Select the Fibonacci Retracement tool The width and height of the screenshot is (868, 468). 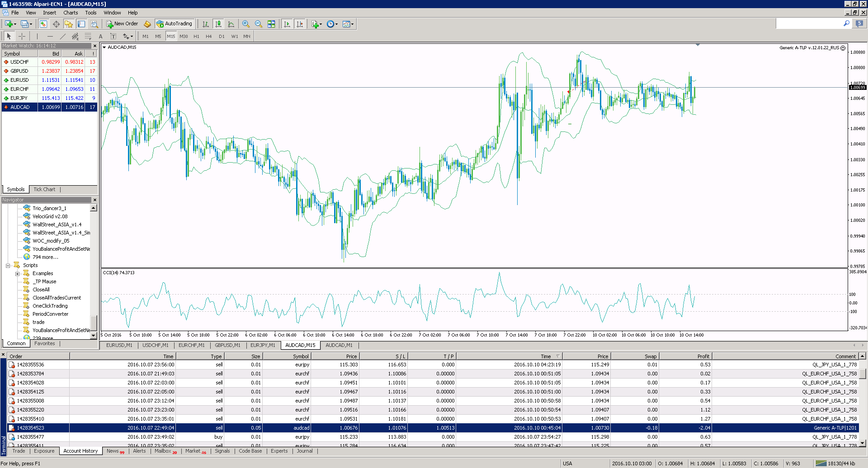(88, 36)
